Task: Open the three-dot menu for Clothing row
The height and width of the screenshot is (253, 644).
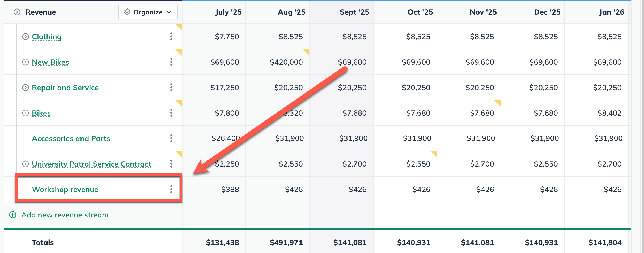Action: 171,36
